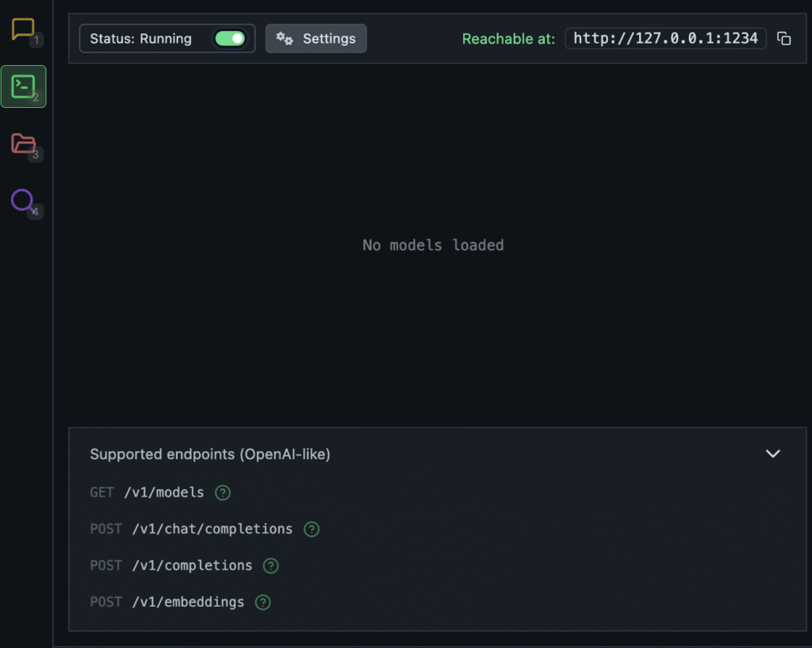This screenshot has width=812, height=648.
Task: Click the Supported endpoints (OpenAI-like) heading
Action: 209,454
